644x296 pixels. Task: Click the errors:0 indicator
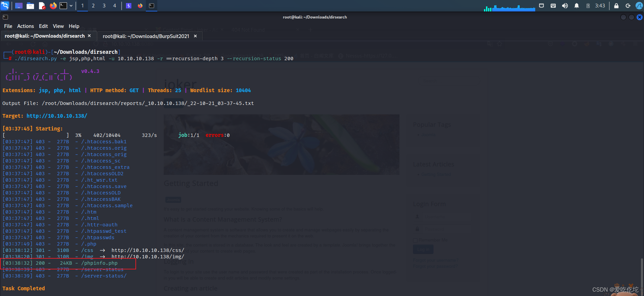pos(218,135)
